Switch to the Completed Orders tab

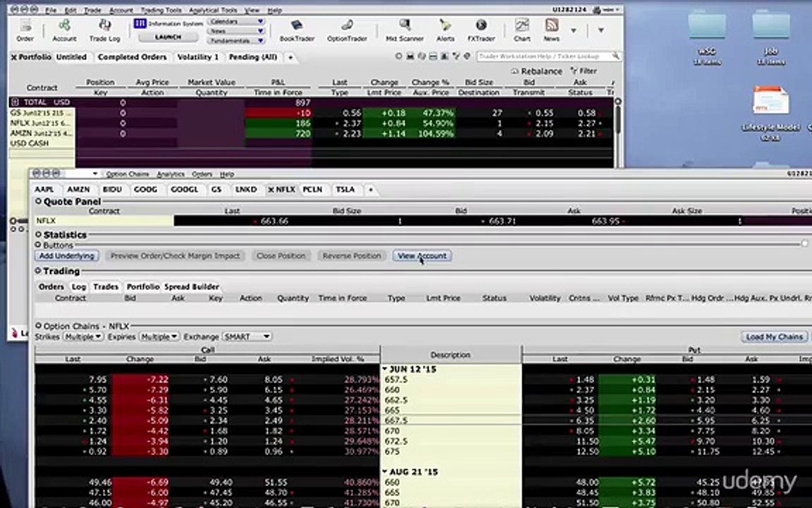coord(132,57)
